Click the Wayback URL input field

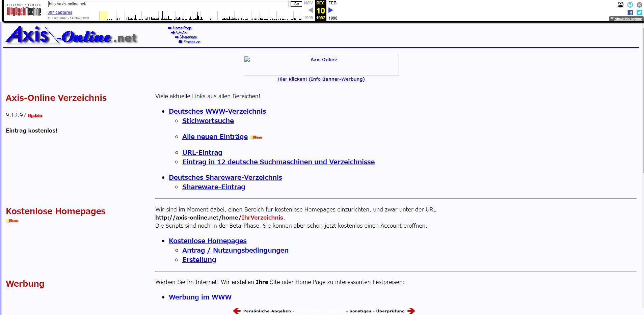click(x=168, y=4)
